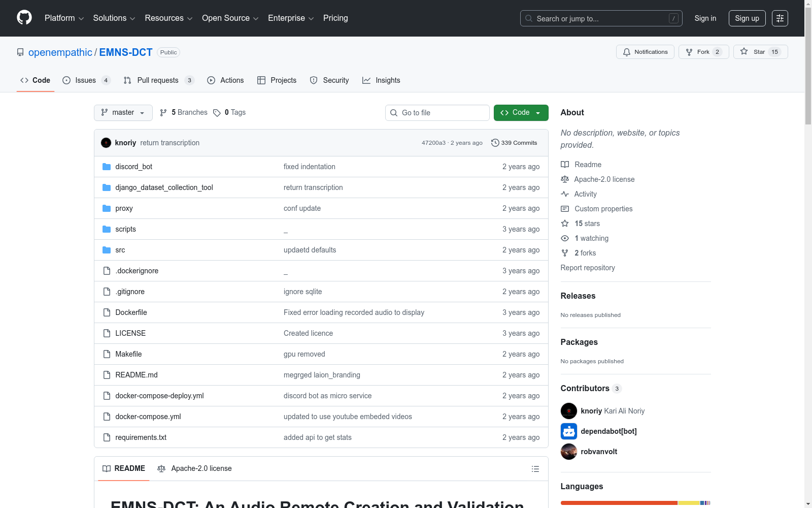Switch to the Issues tab

point(86,80)
